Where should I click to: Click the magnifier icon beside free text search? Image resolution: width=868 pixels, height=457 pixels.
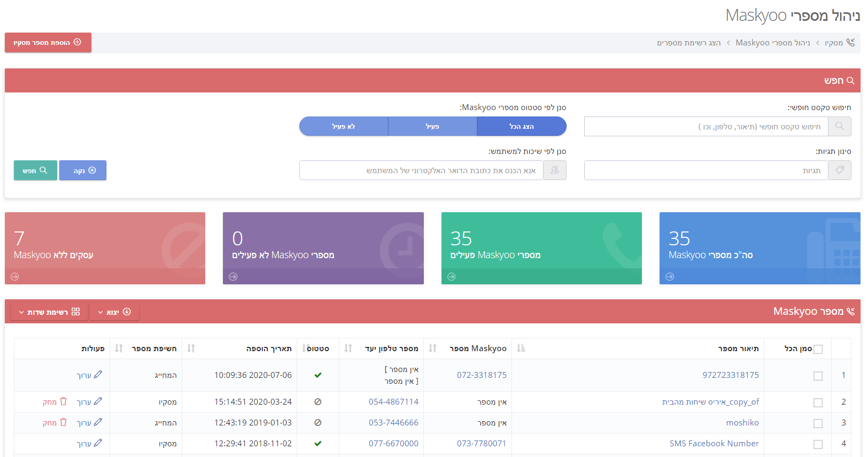[x=840, y=127]
